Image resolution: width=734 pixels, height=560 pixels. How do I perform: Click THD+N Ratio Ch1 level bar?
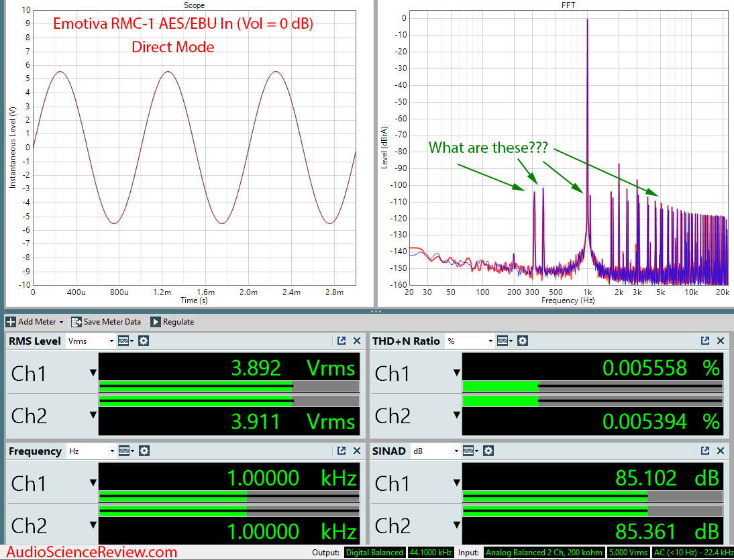click(x=592, y=386)
